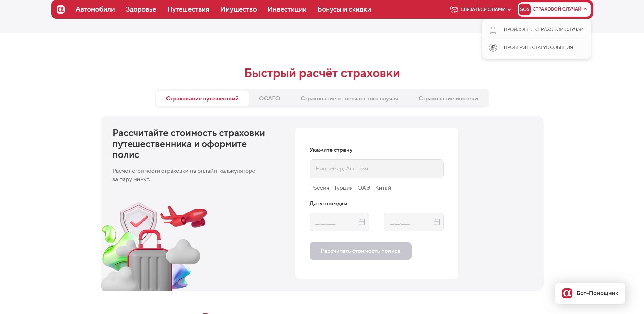Collapse the 'Страховой случай' dropdown via its chevron
Screen dimensions: 644x314
point(585,9)
